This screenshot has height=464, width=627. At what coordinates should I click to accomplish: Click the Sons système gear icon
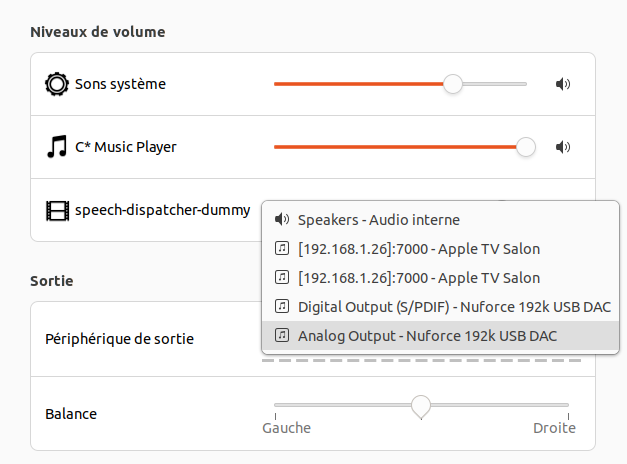57,84
